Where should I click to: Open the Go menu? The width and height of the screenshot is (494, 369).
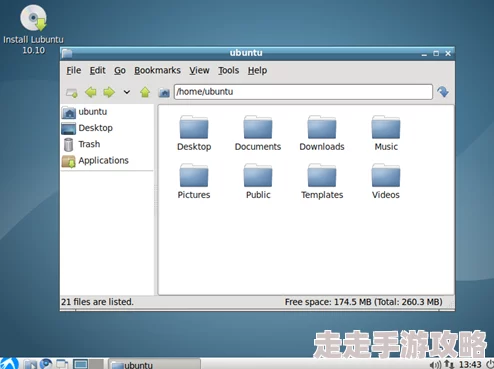coord(120,71)
